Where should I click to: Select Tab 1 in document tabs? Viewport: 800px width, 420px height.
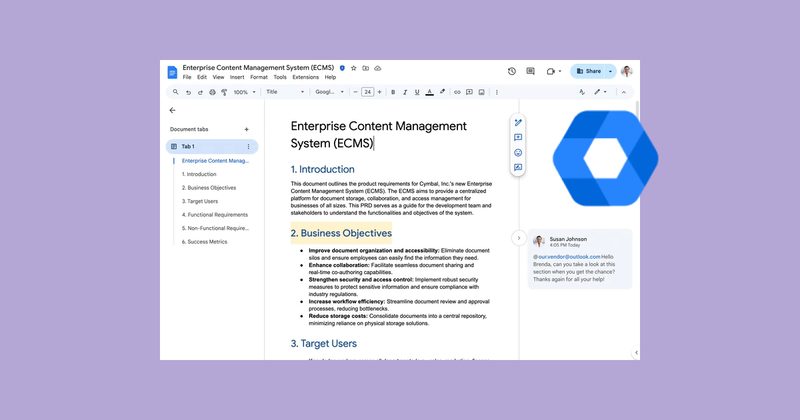(212, 146)
